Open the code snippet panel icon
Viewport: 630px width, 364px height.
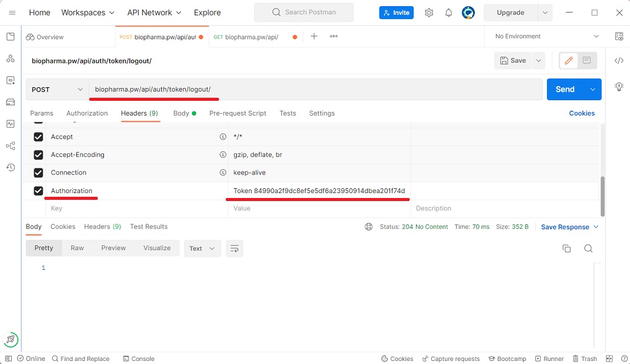pyautogui.click(x=619, y=61)
